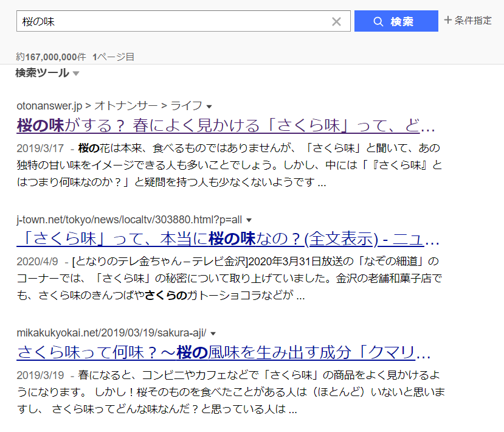Open the dropdown arrow next to mikakukyokai.net URL
Viewport: 504px width, 432px height.
click(x=213, y=334)
